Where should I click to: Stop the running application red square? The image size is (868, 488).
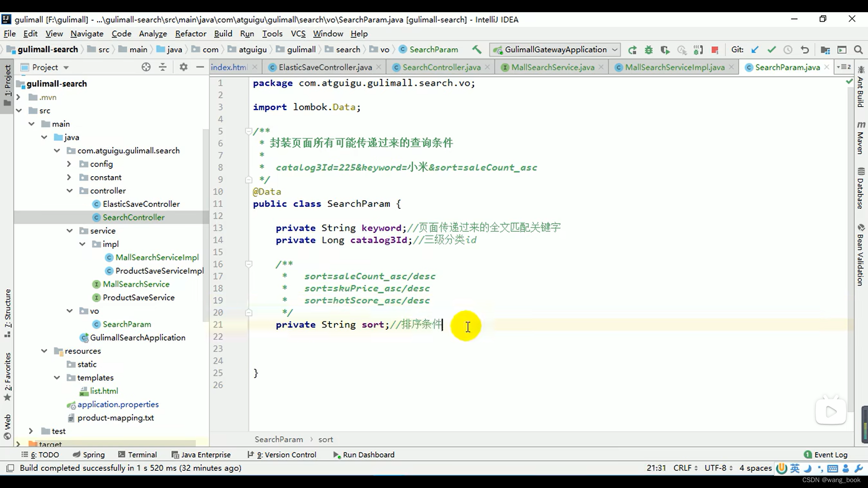(715, 50)
